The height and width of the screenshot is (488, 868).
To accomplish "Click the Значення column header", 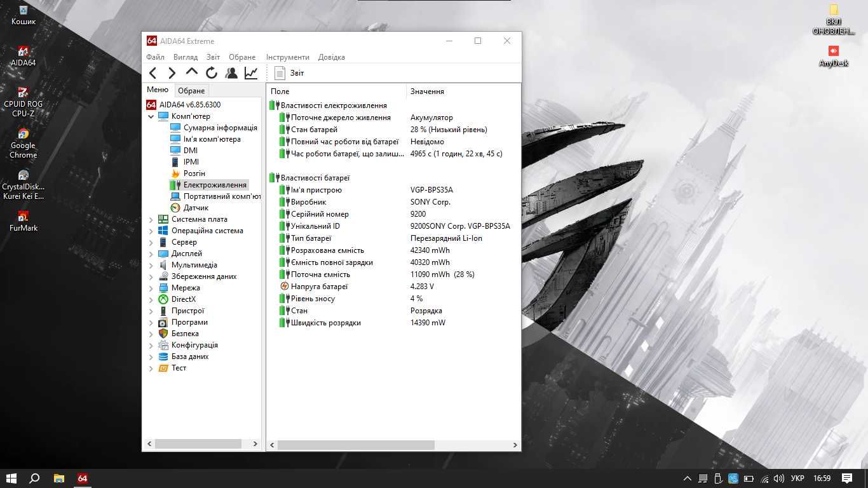I will tap(463, 91).
